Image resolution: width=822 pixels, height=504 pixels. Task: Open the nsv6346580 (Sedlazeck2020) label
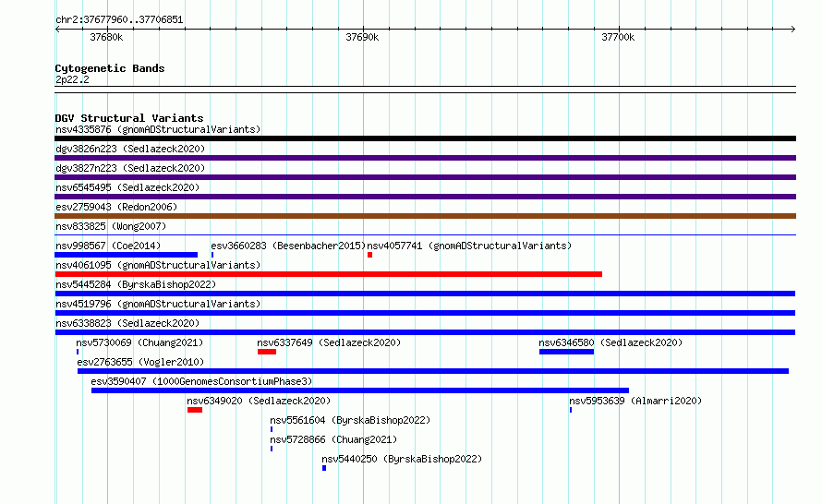tap(610, 342)
